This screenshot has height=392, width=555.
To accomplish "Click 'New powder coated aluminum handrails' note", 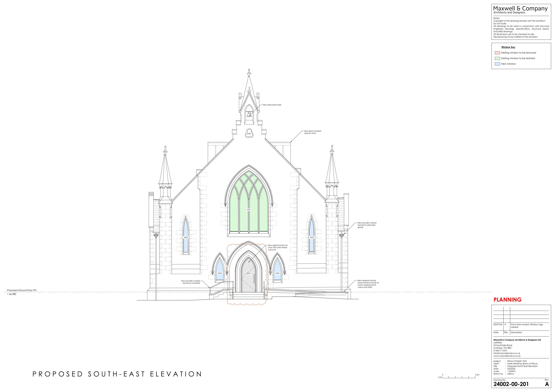I will 191,282.
